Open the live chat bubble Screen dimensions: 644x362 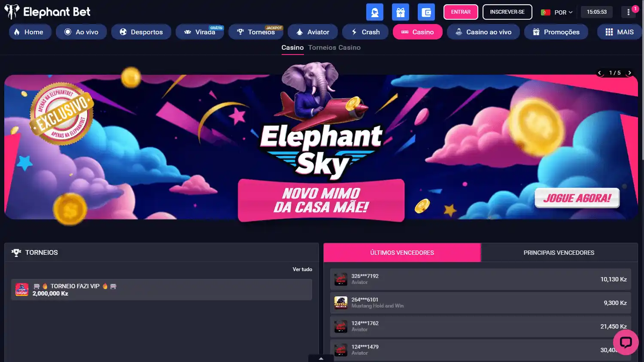[626, 342]
